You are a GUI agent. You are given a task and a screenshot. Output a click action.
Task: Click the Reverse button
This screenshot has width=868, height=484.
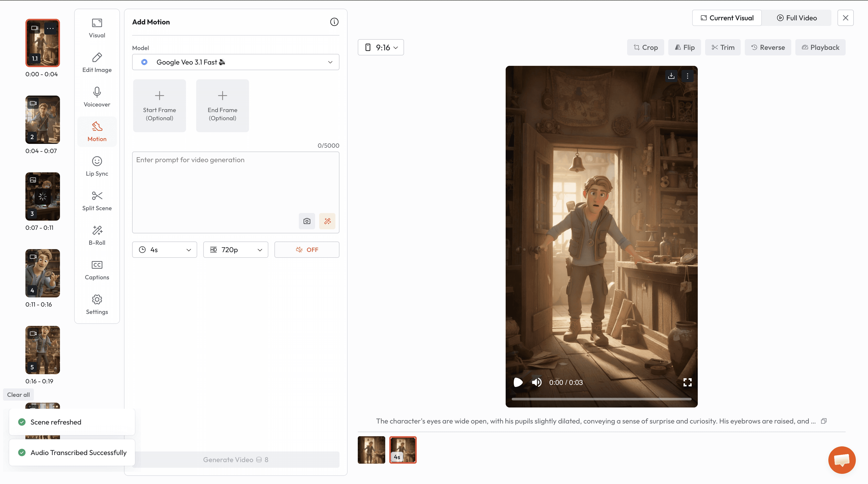pyautogui.click(x=768, y=48)
